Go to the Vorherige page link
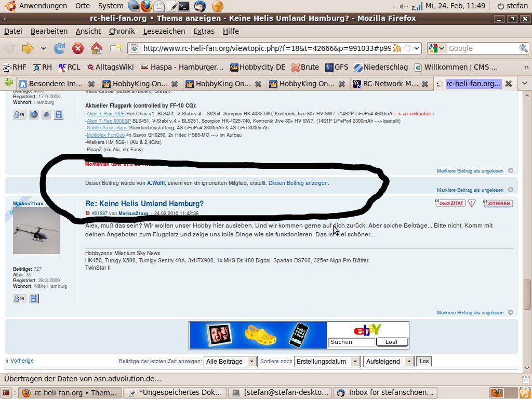Image resolution: width=532 pixels, height=399 pixels. tap(22, 361)
